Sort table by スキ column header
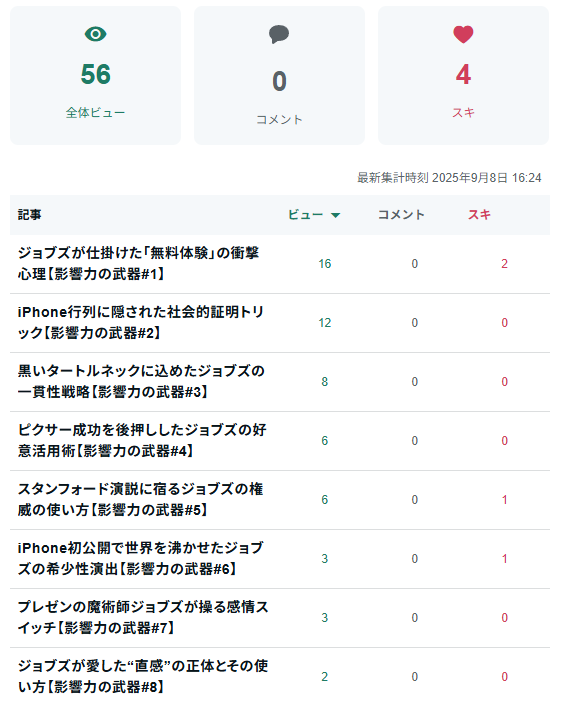This screenshot has width=564, height=710. pyautogui.click(x=479, y=215)
